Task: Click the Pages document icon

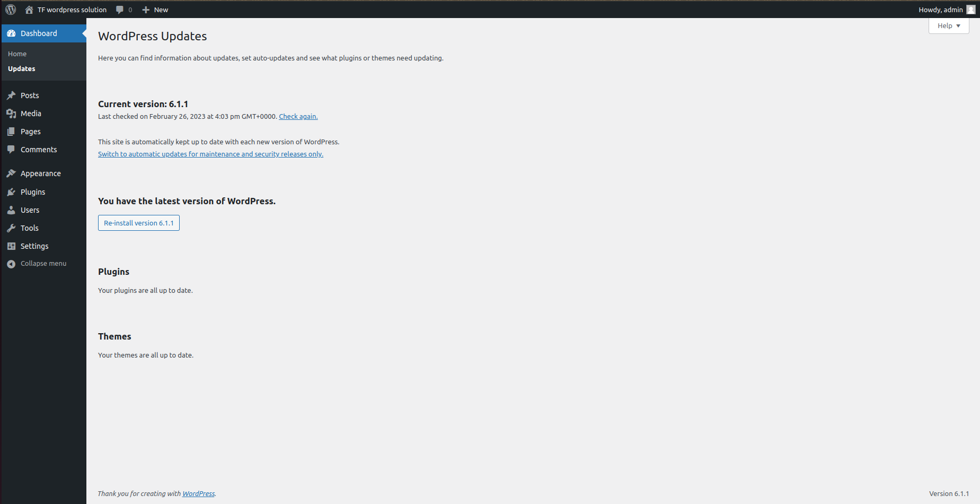Action: coord(12,131)
